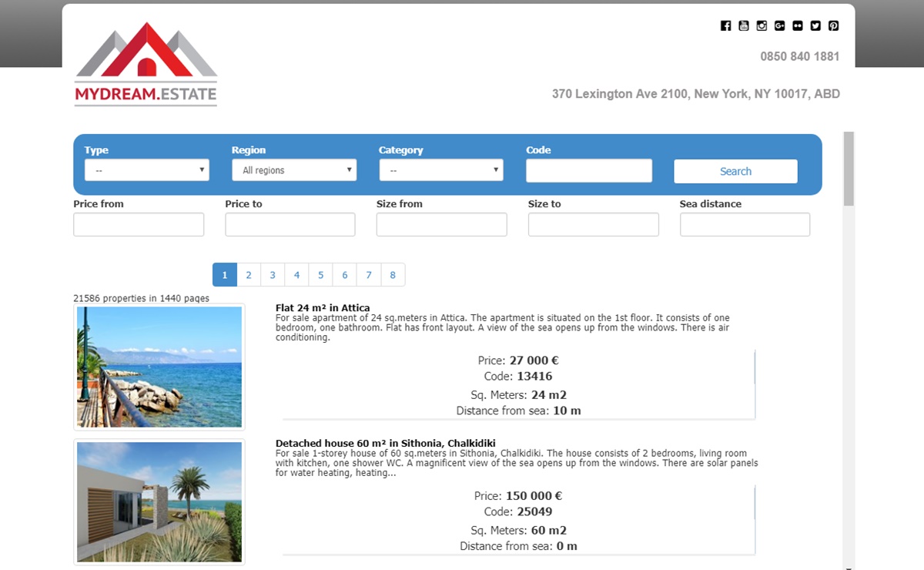Go to results page 7

point(369,275)
